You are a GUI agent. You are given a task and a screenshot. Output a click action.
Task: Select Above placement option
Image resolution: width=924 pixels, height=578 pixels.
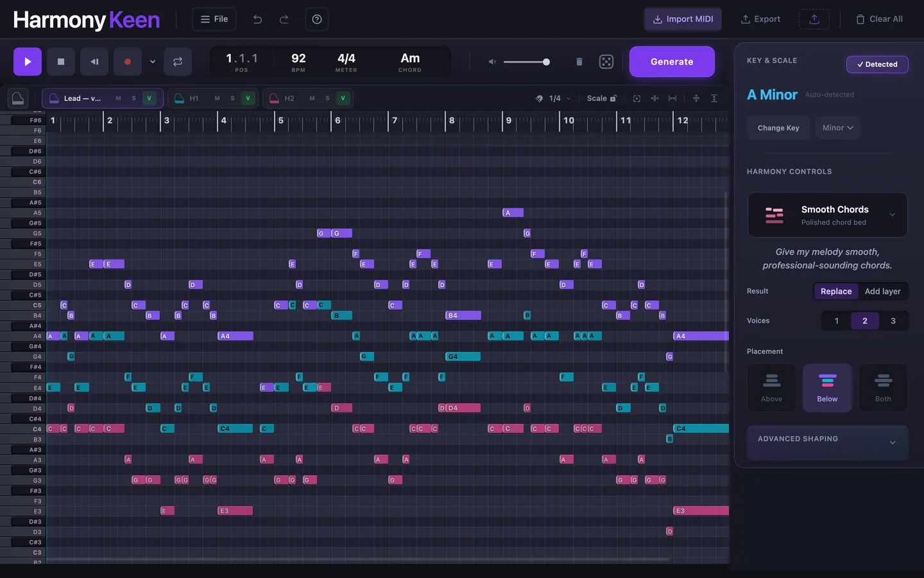pos(771,388)
